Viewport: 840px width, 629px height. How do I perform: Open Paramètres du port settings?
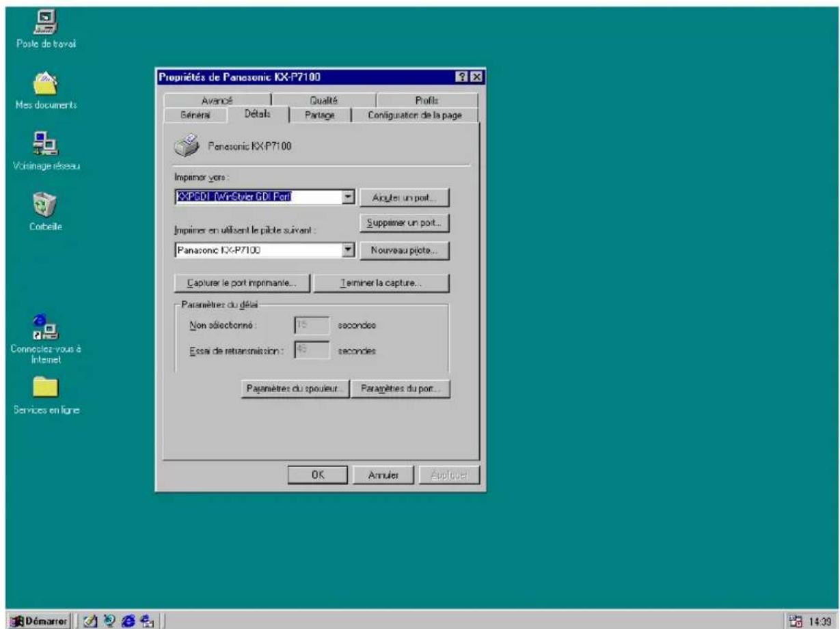[401, 389]
